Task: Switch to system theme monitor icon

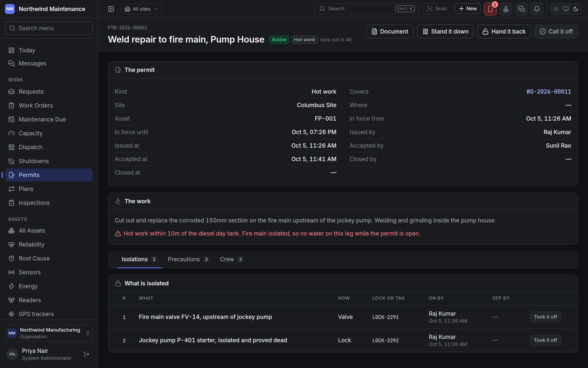Action: point(566,9)
